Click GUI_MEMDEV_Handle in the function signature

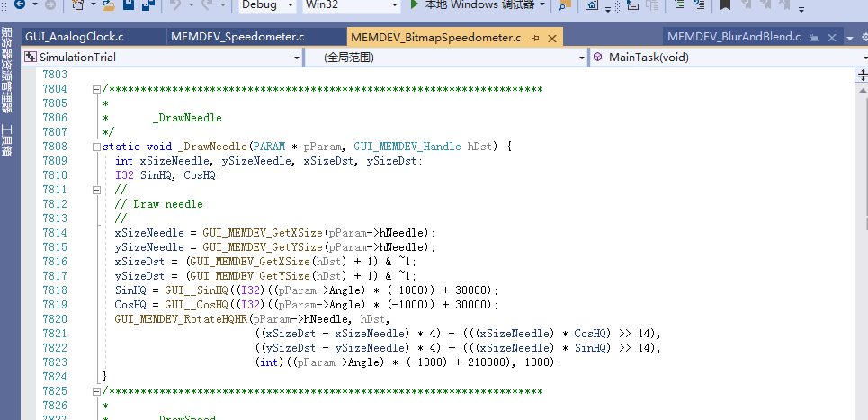point(407,147)
